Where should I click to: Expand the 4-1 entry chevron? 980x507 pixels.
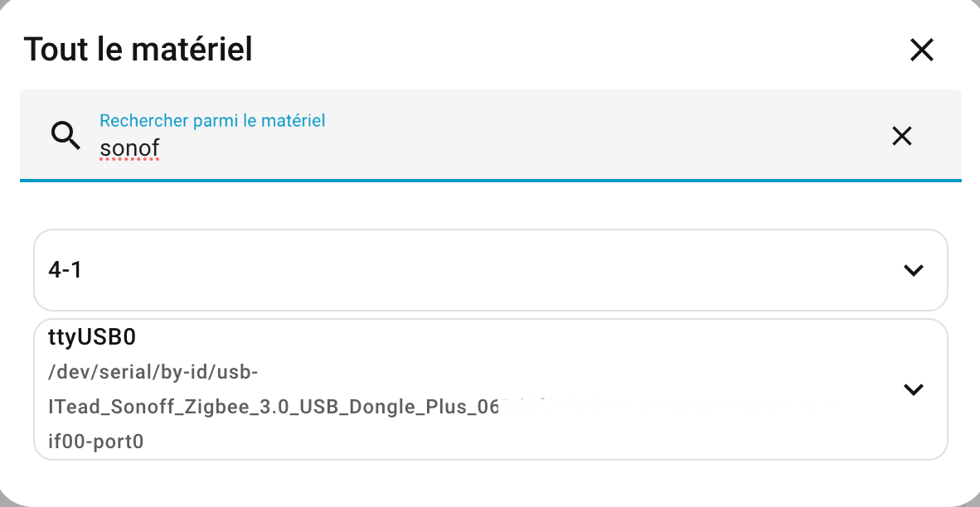point(913,270)
